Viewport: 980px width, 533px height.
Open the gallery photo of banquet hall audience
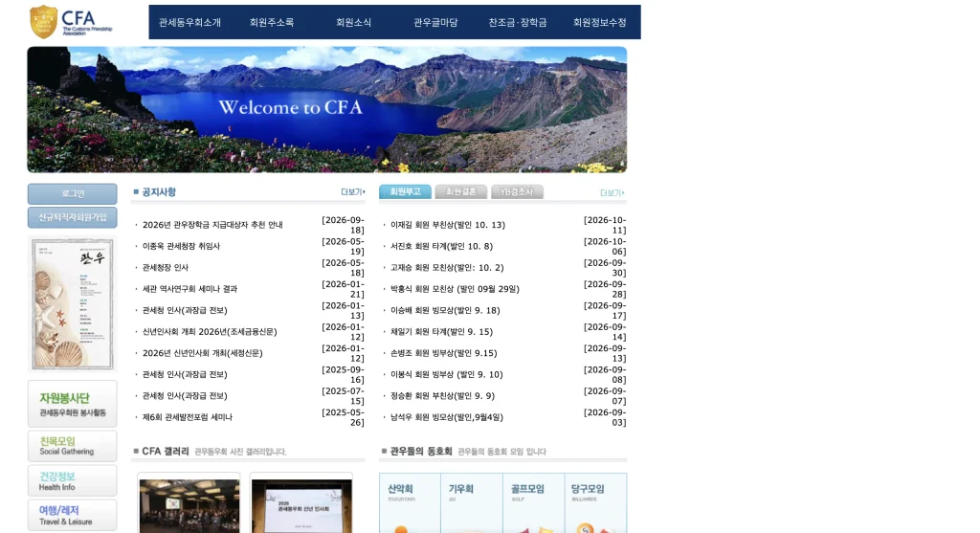pyautogui.click(x=189, y=506)
